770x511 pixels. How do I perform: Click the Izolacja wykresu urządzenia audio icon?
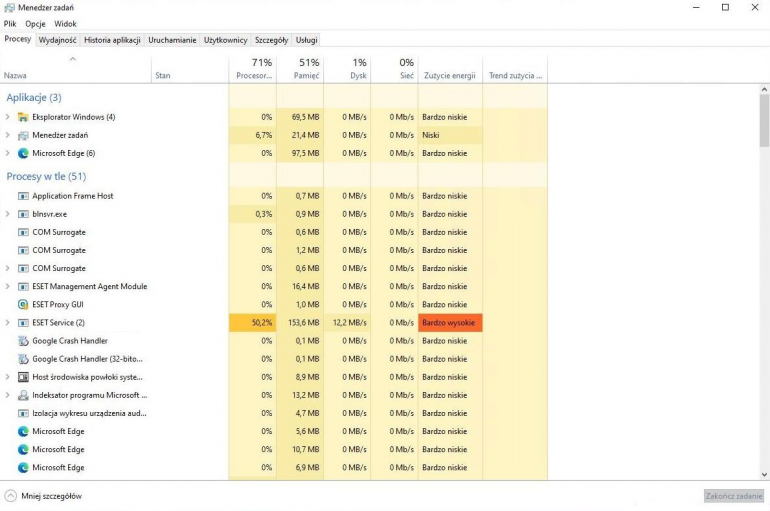point(23,414)
